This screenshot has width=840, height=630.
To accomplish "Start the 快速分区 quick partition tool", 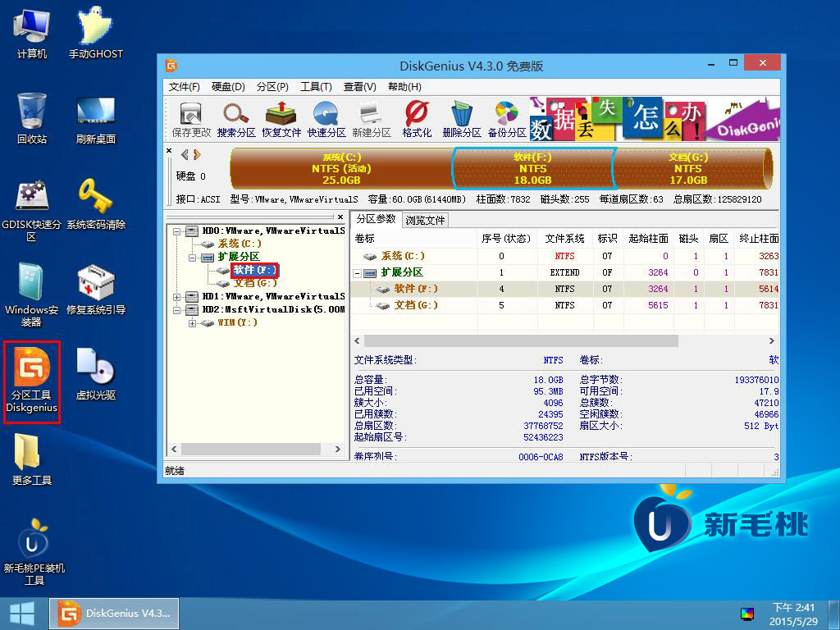I will pyautogui.click(x=326, y=120).
